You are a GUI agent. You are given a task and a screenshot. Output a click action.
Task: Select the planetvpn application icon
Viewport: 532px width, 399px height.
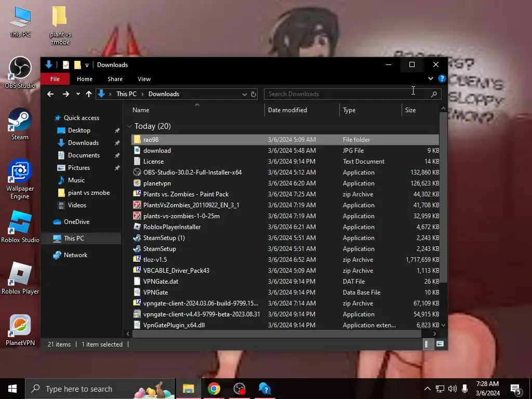(x=137, y=183)
